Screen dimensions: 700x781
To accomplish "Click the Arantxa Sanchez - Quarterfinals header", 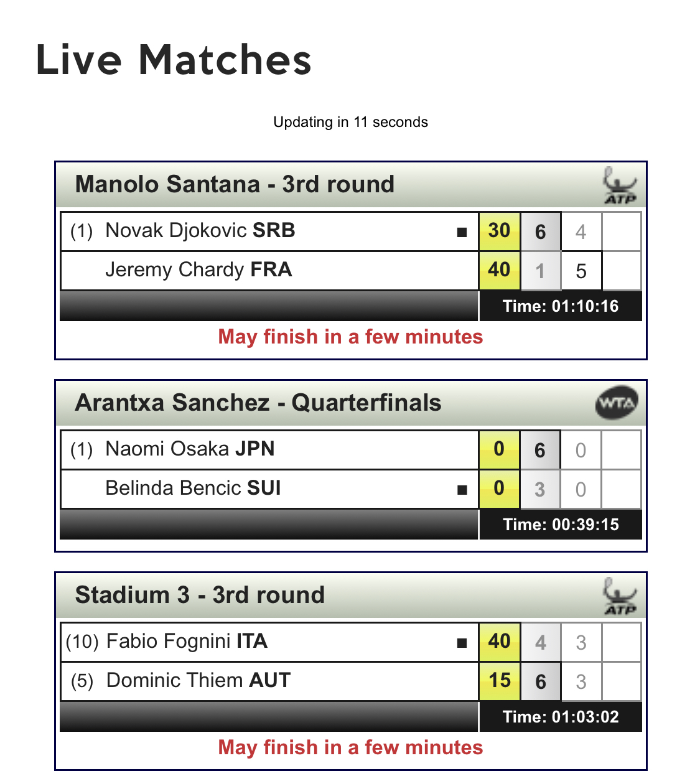I will pyautogui.click(x=258, y=403).
